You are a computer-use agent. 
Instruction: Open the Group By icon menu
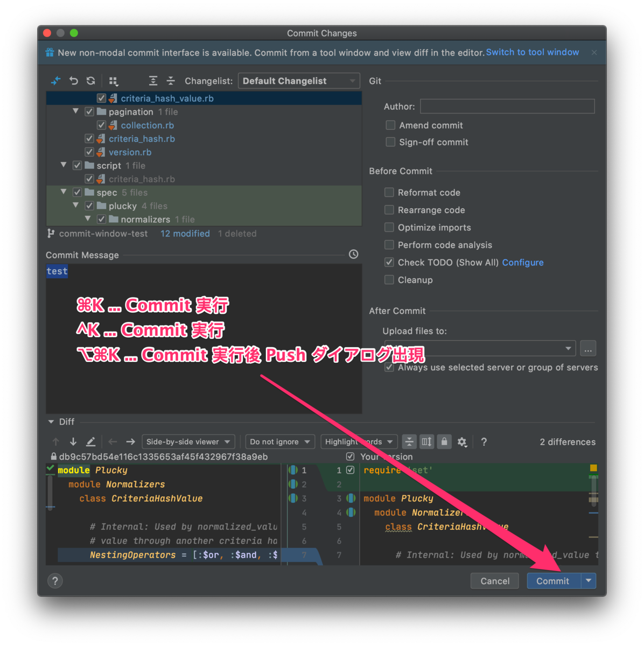tap(114, 81)
